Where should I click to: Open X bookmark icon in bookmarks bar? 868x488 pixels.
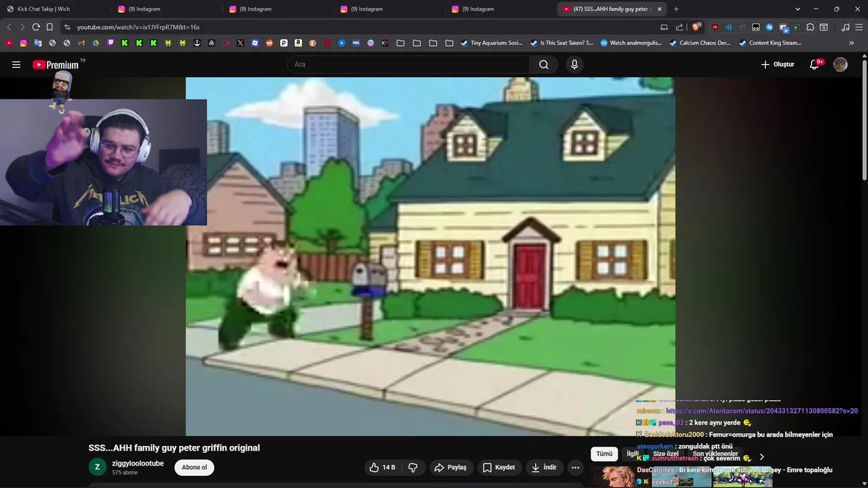240,43
